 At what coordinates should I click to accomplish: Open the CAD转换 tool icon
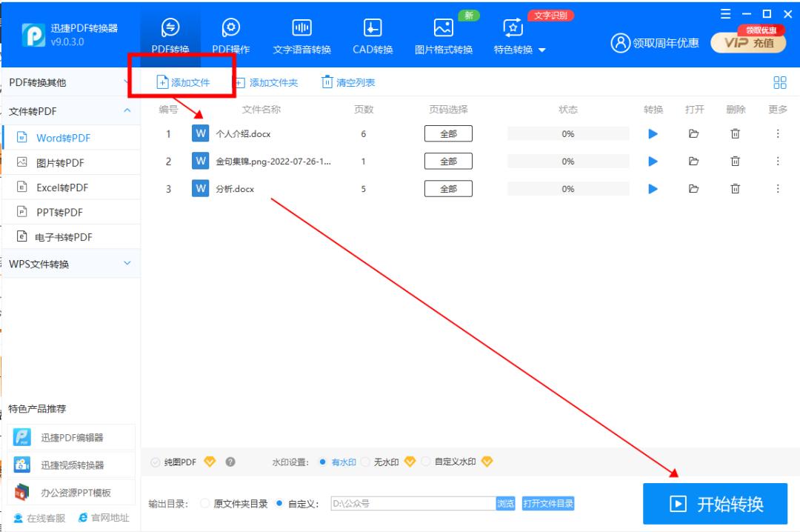(372, 30)
